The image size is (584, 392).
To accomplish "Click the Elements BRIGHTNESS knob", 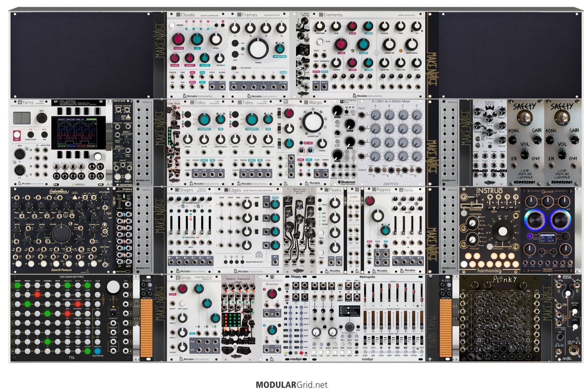I will (x=412, y=44).
